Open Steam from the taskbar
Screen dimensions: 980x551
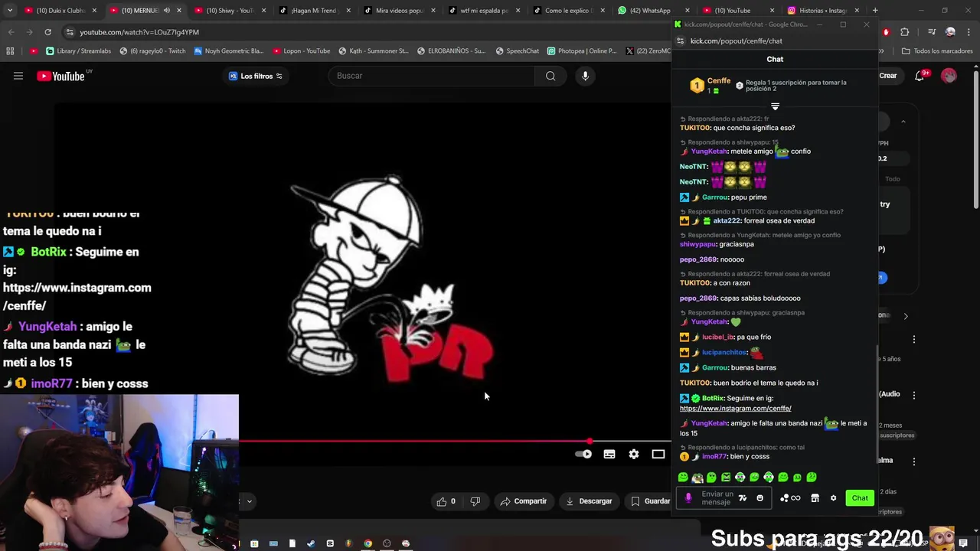point(310,543)
